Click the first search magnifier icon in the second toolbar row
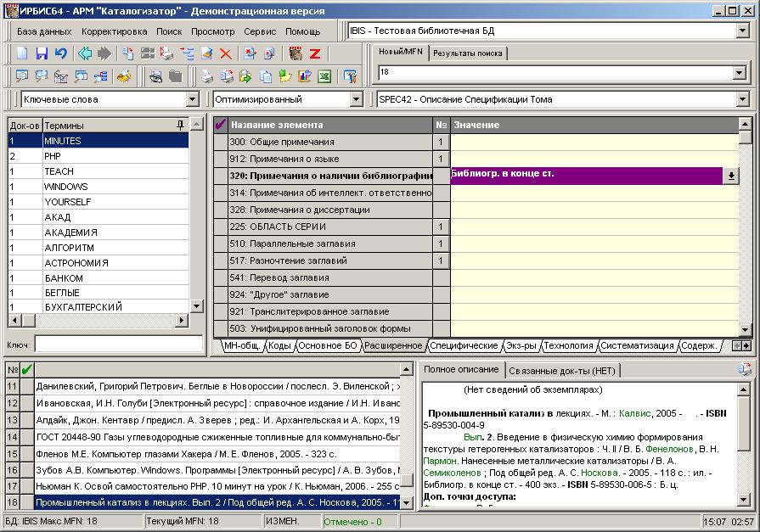This screenshot has width=760, height=532. 22,76
